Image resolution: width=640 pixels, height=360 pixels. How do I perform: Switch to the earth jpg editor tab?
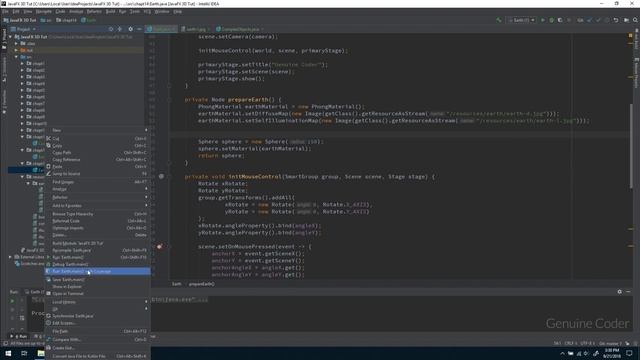195,29
